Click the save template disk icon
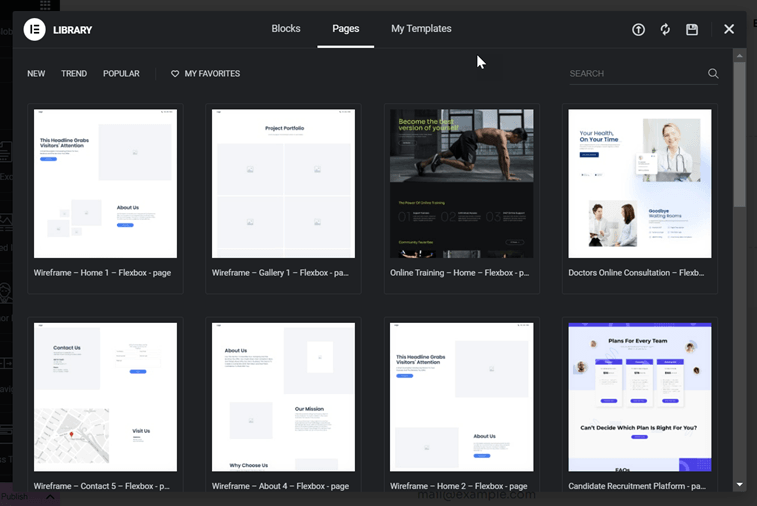Screen dimensions: 757x506 [x=692, y=29]
